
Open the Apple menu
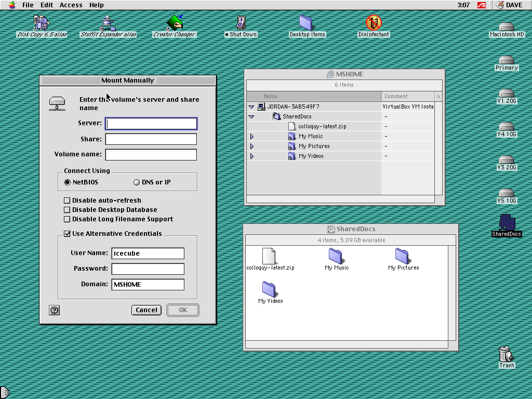point(12,5)
